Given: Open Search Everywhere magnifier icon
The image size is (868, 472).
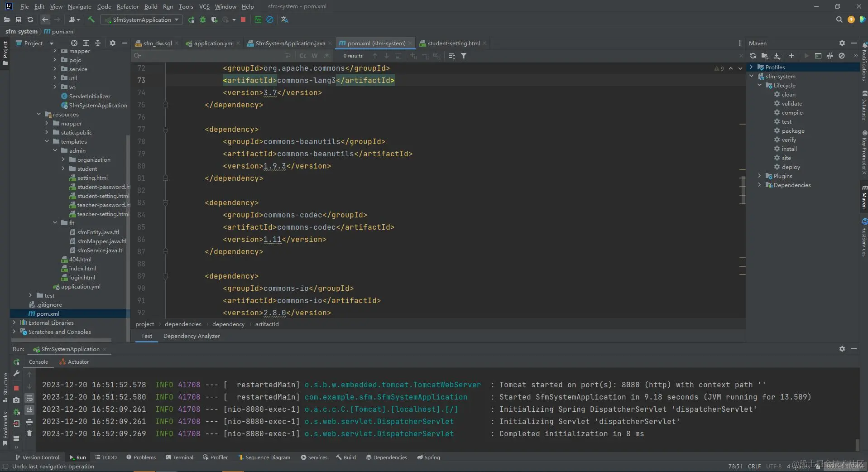Looking at the screenshot, I should 839,20.
